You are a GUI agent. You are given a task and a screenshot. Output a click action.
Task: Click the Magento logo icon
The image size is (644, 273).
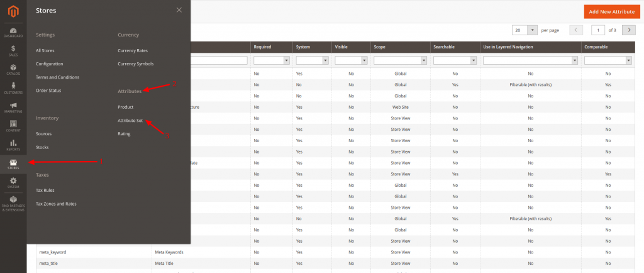point(13,11)
